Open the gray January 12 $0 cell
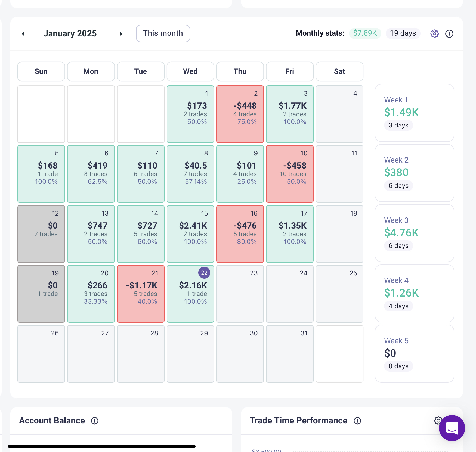The height and width of the screenshot is (452, 476). tap(41, 234)
